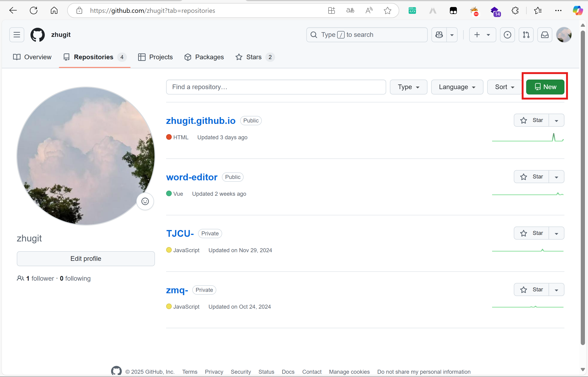
Task: Open the Stars tab
Action: click(255, 57)
